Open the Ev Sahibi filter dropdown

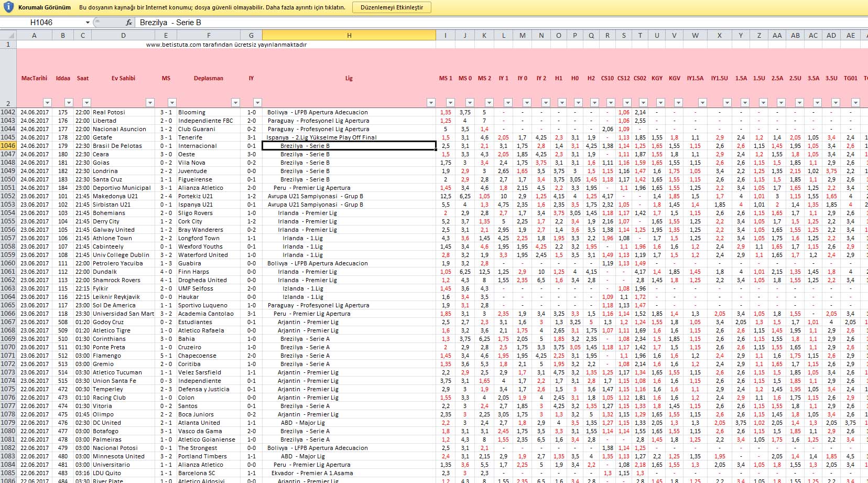pos(150,103)
